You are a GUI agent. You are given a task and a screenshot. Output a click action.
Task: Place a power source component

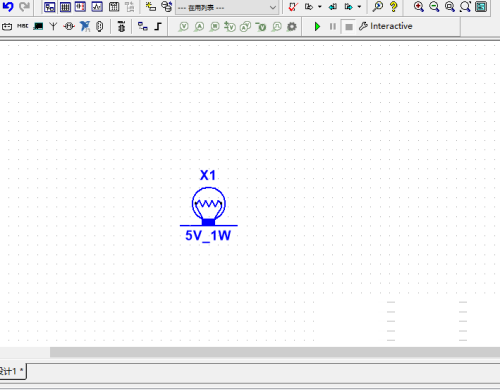click(7, 26)
